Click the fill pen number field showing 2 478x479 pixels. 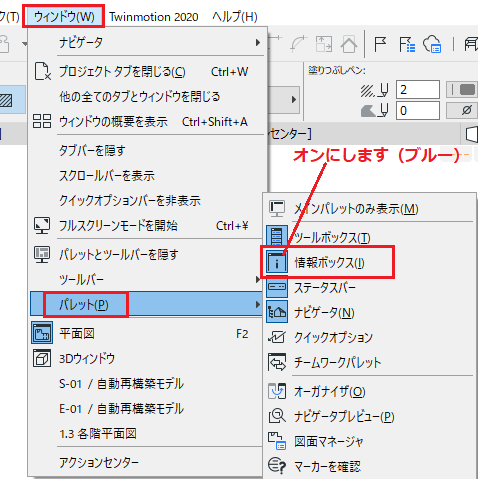[x=418, y=90]
